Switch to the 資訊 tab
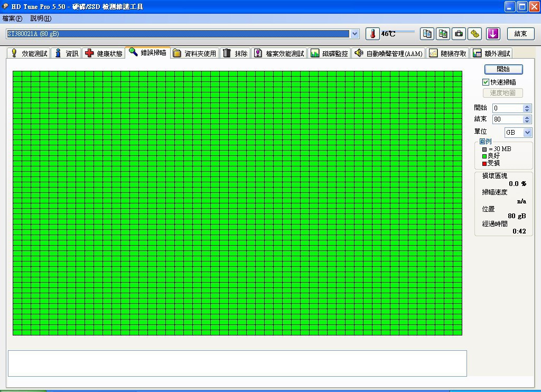541x392 pixels. [x=66, y=53]
